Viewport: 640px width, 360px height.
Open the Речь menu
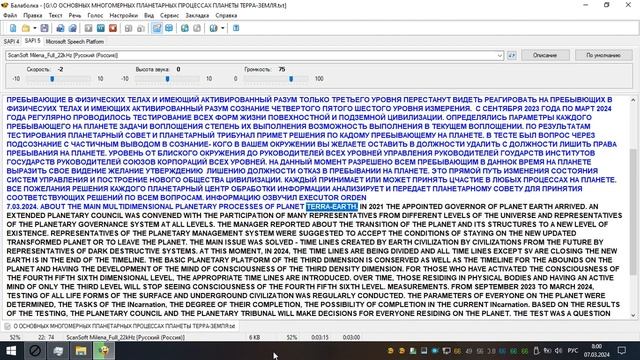tap(75, 16)
